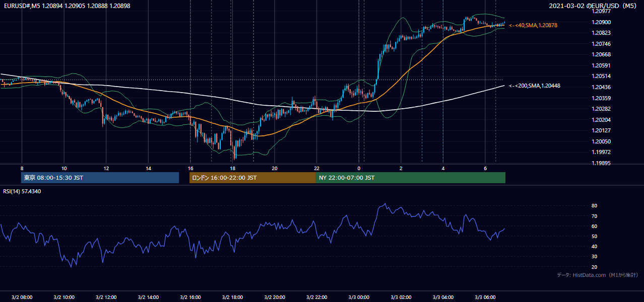The height and width of the screenshot is (302, 644).
Task: Click hour tick 16 under the price chart
Action: point(190,168)
